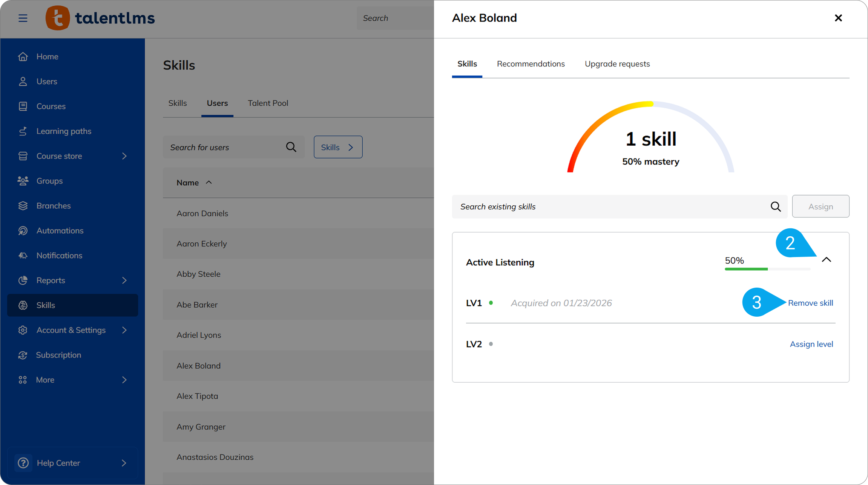Click the Subscription icon in sidebar
This screenshot has width=868, height=485.
(x=23, y=355)
